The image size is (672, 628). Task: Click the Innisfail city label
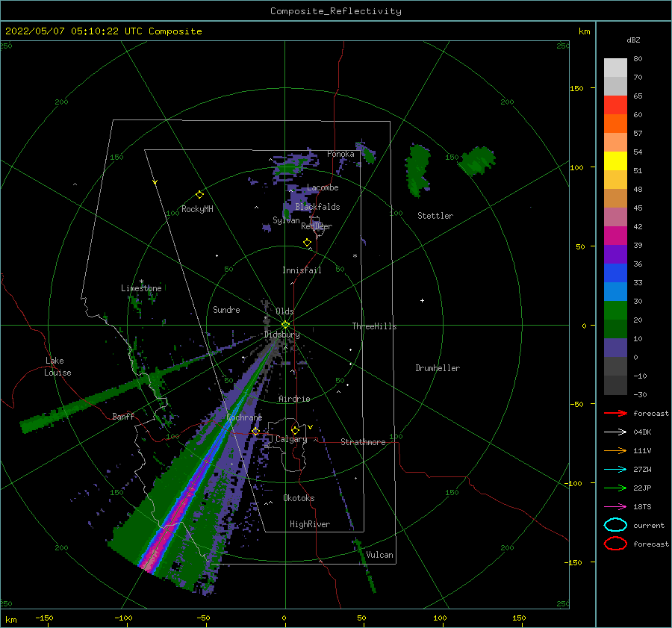click(302, 270)
